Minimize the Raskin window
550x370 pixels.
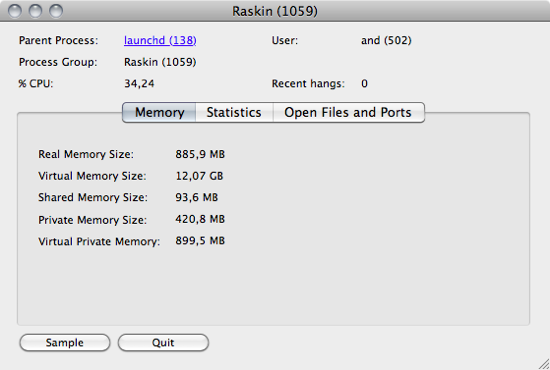coord(35,11)
